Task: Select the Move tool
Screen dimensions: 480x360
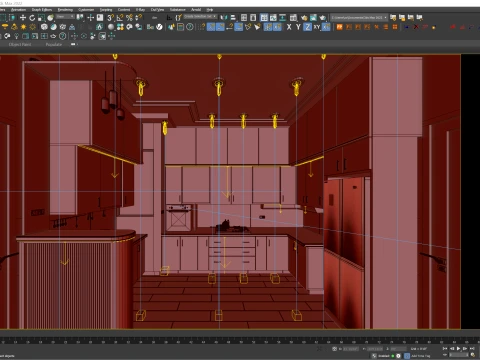Action: click(x=23, y=18)
